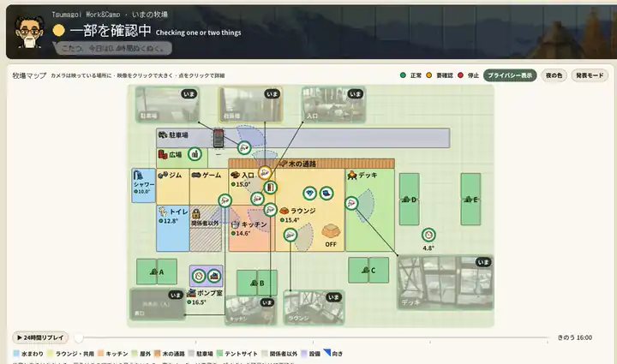Viewport: 617px width, 364px height.
Task: Click the 牧場マップ heading
Action: pyautogui.click(x=29, y=75)
